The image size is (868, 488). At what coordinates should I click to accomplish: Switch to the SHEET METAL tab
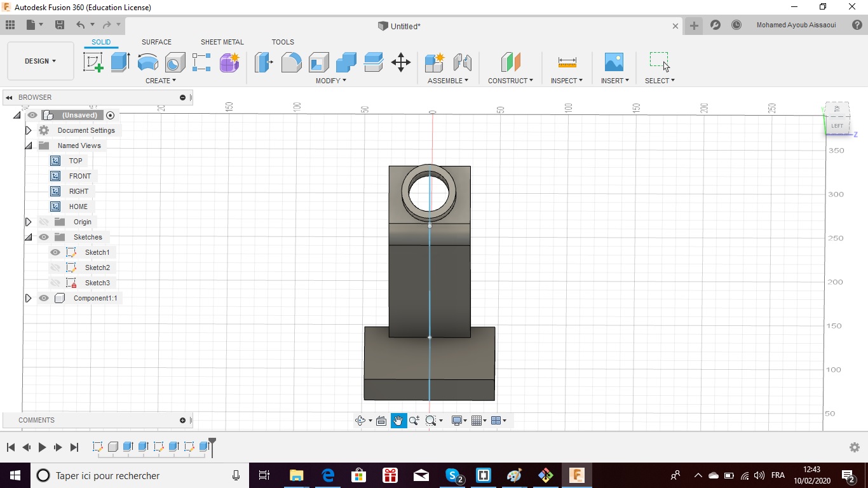pos(222,42)
